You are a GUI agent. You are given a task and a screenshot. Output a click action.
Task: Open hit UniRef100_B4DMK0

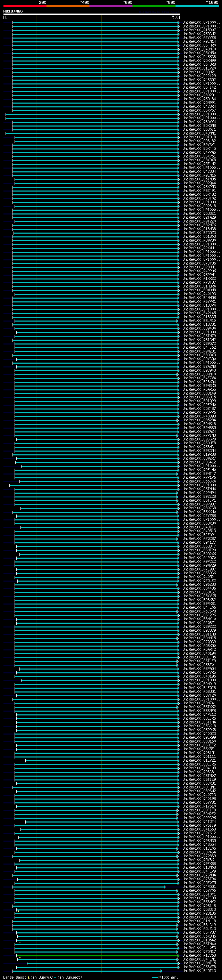(199, 49)
